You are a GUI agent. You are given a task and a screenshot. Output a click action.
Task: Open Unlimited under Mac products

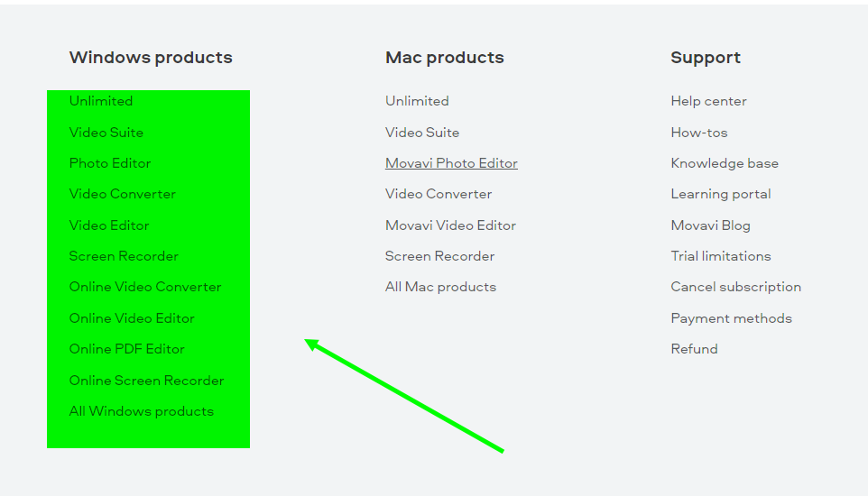coord(417,101)
